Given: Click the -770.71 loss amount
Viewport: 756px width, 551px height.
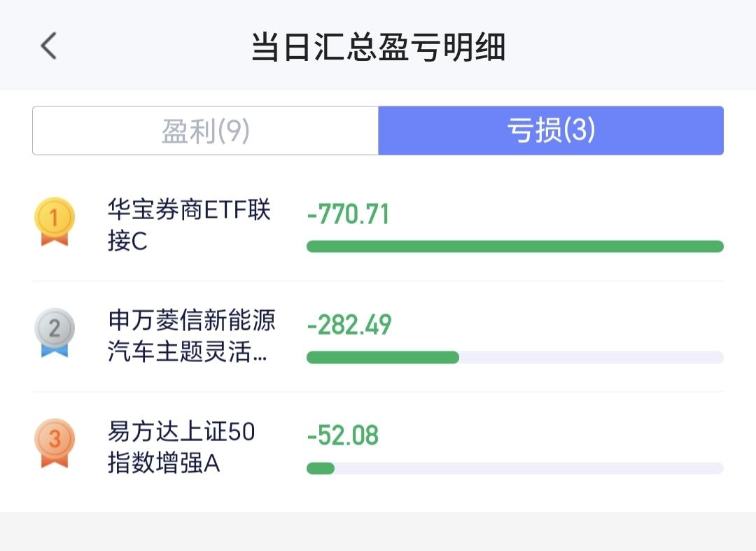Looking at the screenshot, I should [x=348, y=214].
